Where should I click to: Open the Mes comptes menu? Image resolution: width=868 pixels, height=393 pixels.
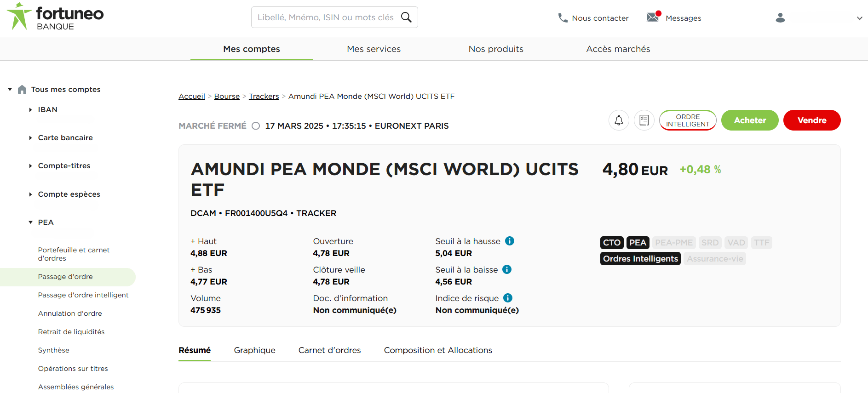click(252, 49)
